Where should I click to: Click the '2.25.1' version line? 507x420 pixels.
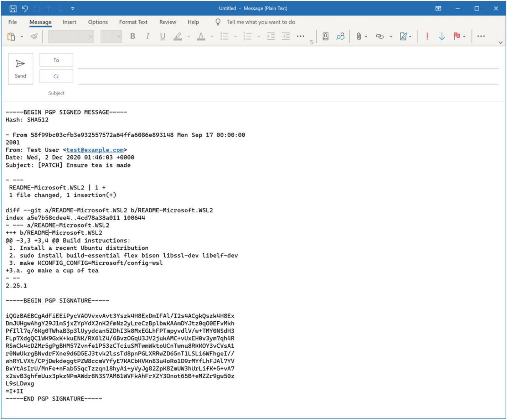tap(16, 286)
